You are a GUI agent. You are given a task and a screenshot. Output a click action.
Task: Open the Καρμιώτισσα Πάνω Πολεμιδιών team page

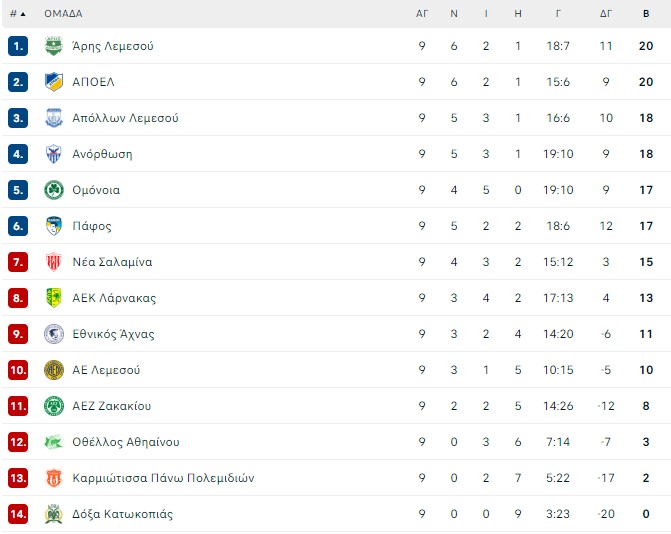(x=163, y=478)
